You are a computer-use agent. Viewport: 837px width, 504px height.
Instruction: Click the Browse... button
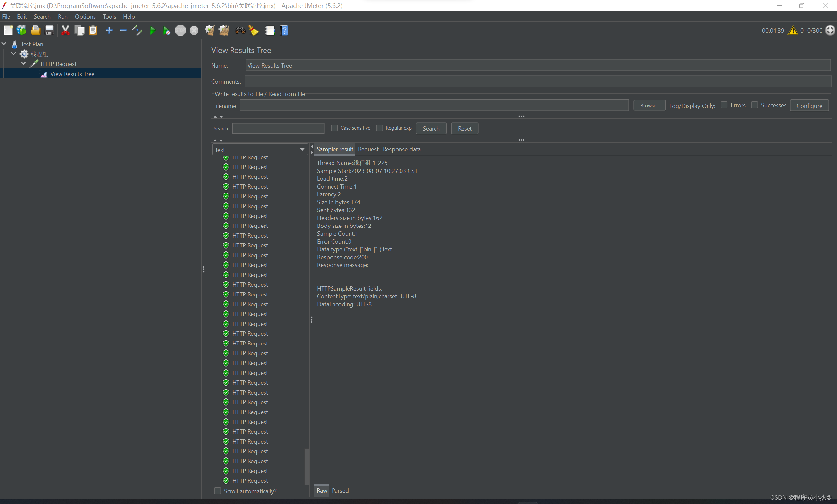(x=649, y=106)
